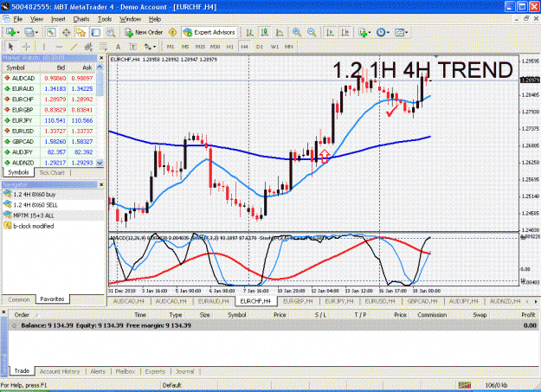Select EURCHF row in Market Watch
541x392 pixels.
(x=49, y=100)
